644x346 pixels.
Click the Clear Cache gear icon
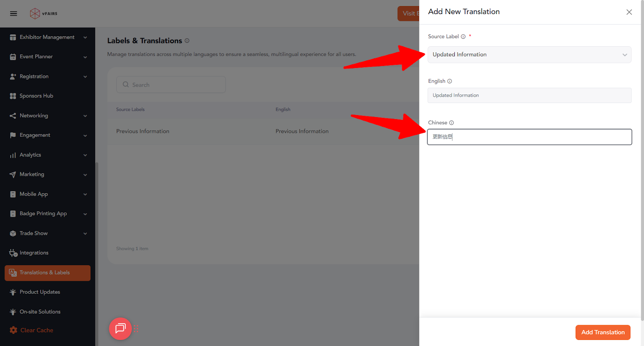coord(13,330)
